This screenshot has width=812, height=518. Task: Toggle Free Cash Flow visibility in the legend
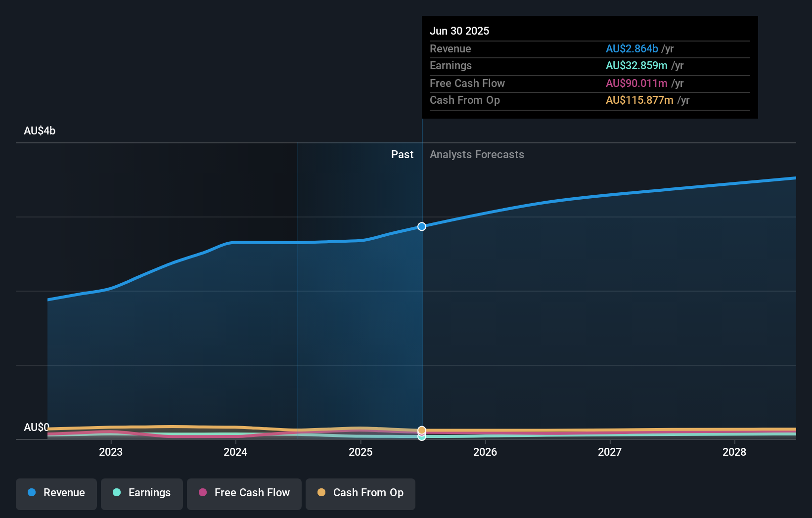point(244,493)
